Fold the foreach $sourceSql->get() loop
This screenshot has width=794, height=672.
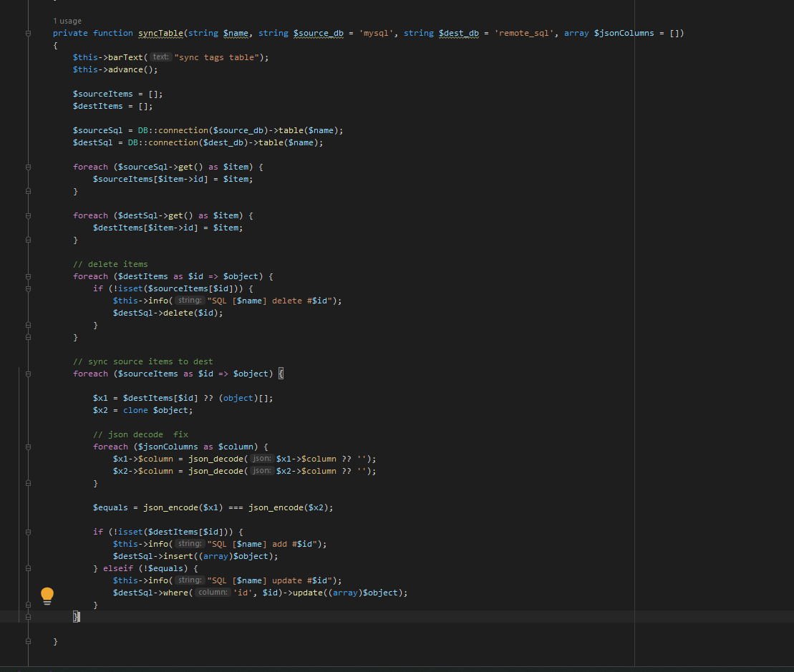coord(28,167)
